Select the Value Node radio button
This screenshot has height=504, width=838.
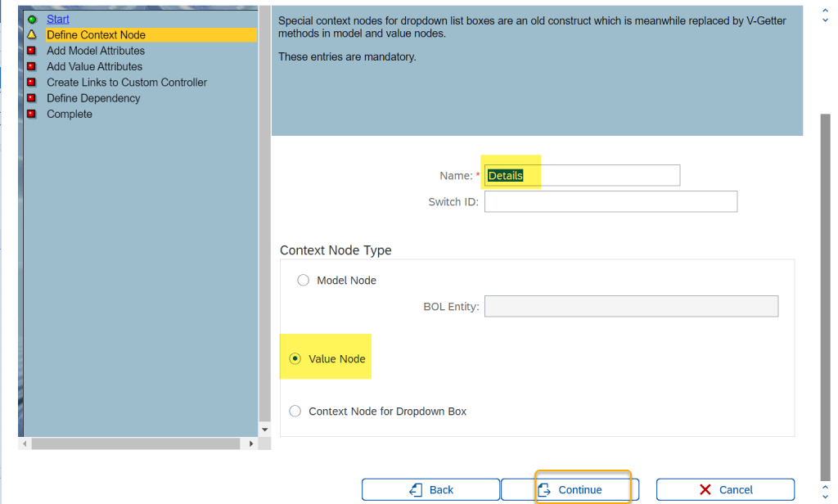tap(295, 359)
